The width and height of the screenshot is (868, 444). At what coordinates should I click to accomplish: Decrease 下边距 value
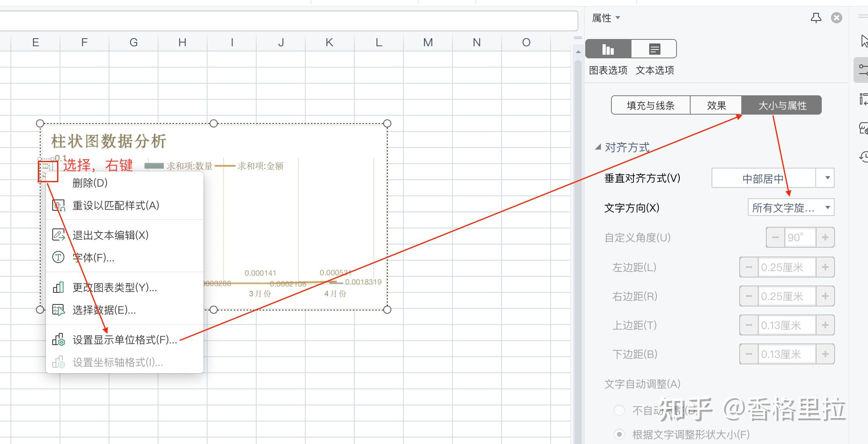point(749,354)
